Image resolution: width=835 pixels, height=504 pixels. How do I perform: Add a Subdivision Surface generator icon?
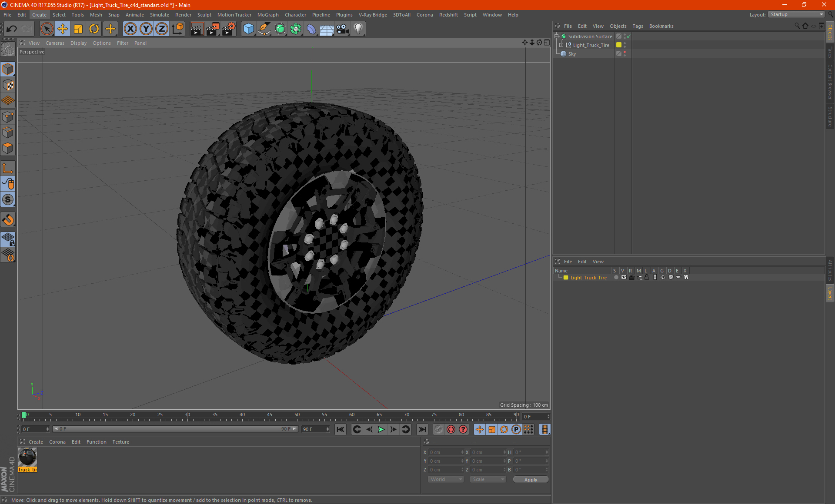280,29
